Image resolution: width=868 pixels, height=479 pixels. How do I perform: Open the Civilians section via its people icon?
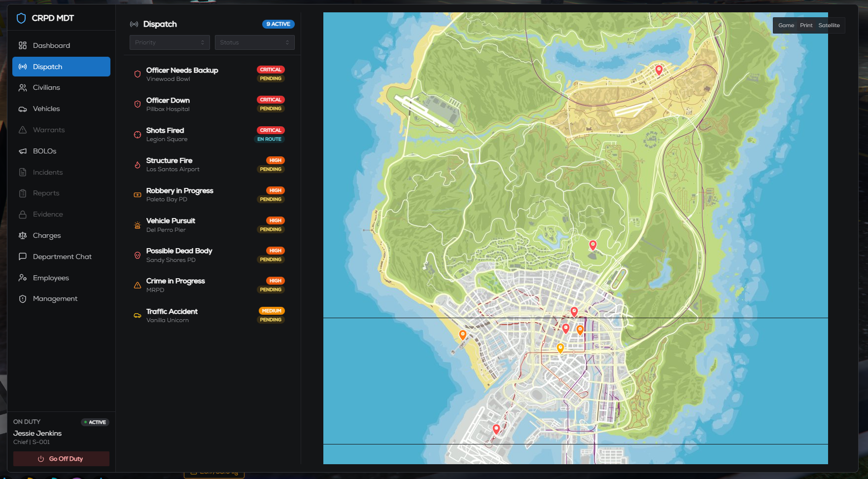(23, 88)
